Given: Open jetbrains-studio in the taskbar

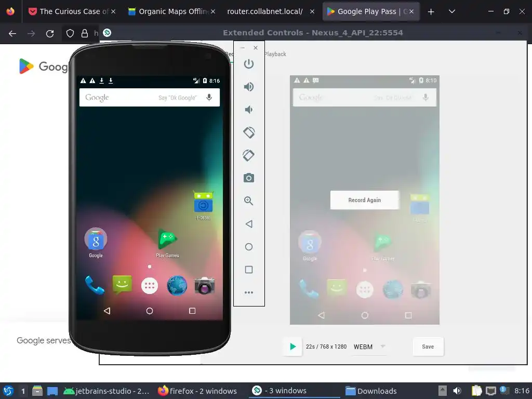Looking at the screenshot, I should [x=106, y=391].
